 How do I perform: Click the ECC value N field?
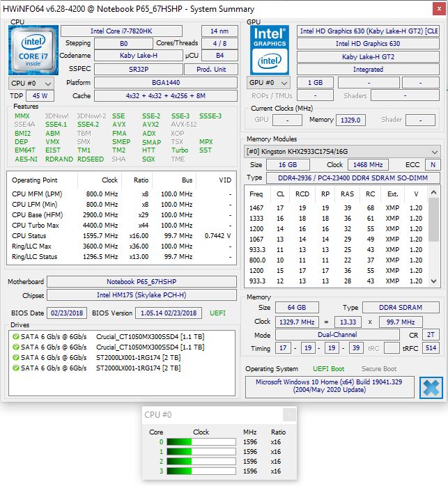pos(433,165)
